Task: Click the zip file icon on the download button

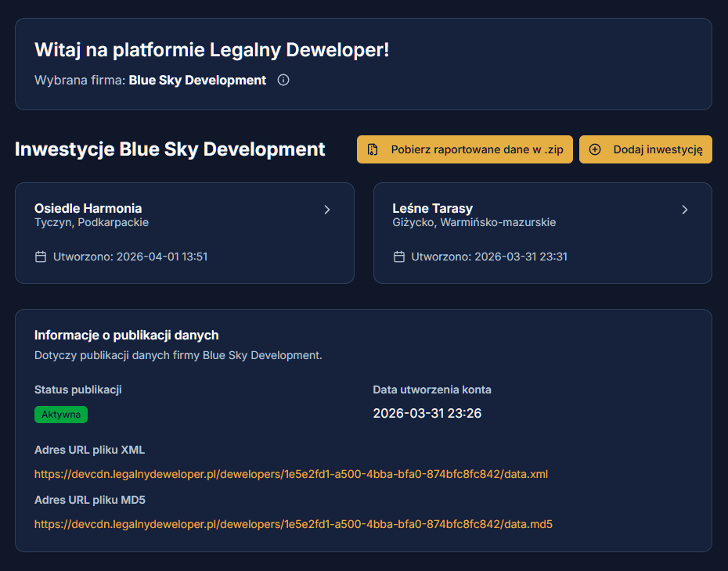Action: 373,149
